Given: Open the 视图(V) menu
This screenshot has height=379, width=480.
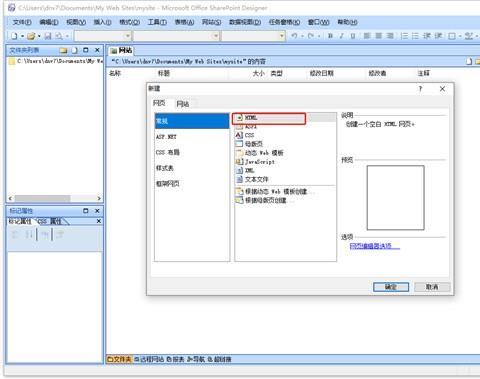Looking at the screenshot, I should 76,22.
